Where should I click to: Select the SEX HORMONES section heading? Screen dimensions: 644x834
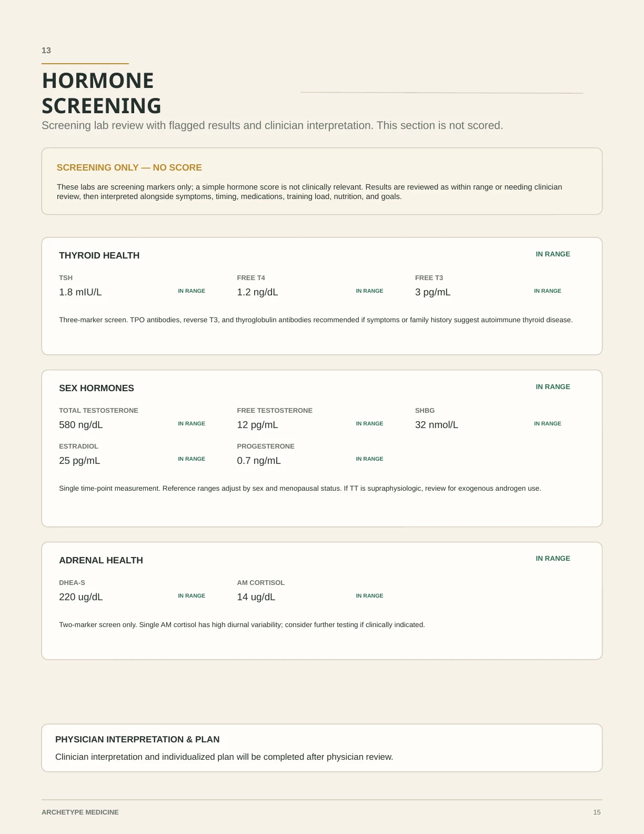[x=96, y=388]
